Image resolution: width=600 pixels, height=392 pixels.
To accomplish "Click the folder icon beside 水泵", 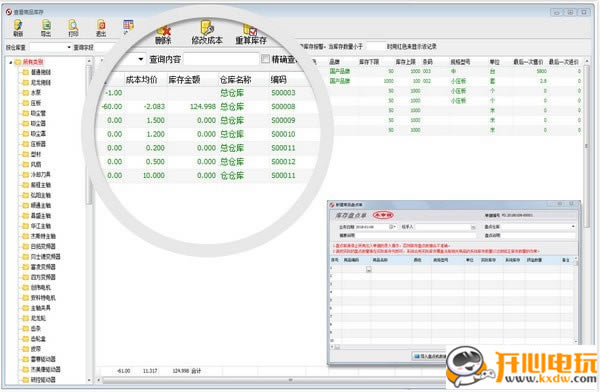I will (x=26, y=93).
